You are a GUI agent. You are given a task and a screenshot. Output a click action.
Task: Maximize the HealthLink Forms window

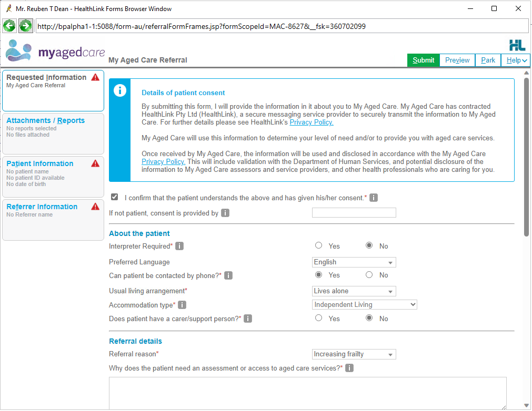[x=494, y=8]
